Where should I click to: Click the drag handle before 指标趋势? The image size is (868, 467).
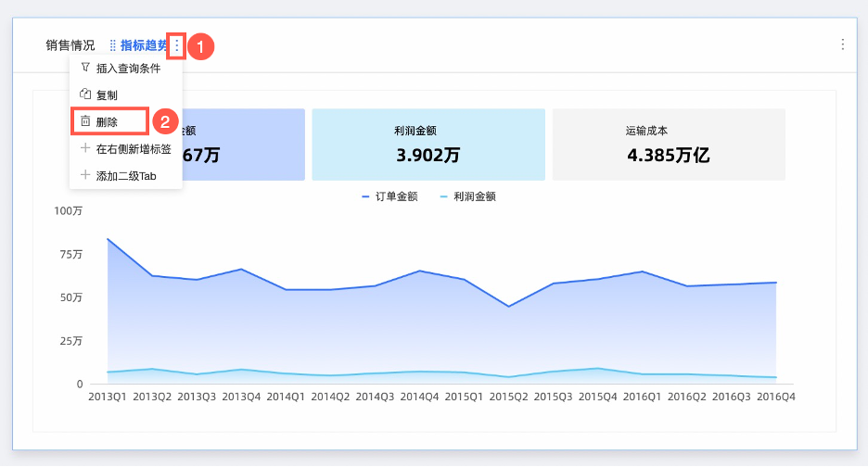113,45
